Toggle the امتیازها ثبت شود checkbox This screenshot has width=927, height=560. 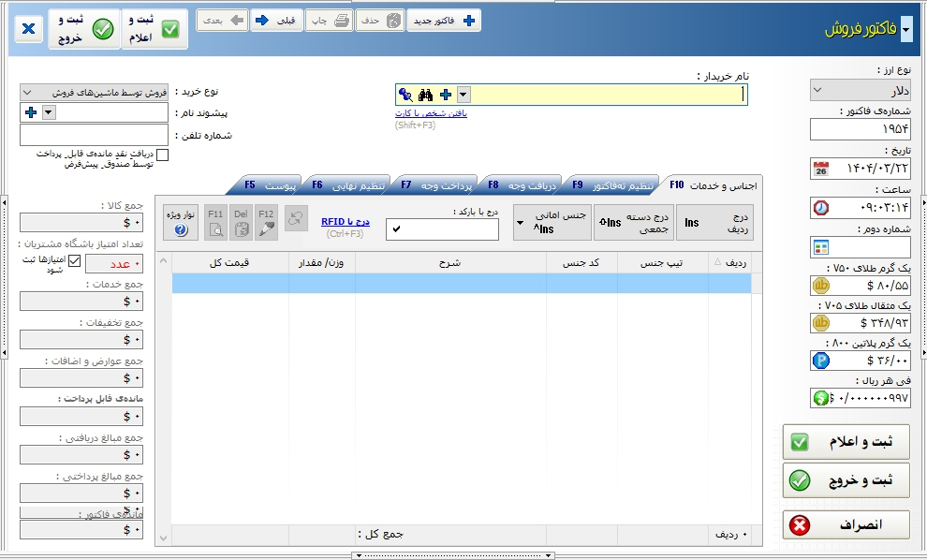pyautogui.click(x=75, y=261)
